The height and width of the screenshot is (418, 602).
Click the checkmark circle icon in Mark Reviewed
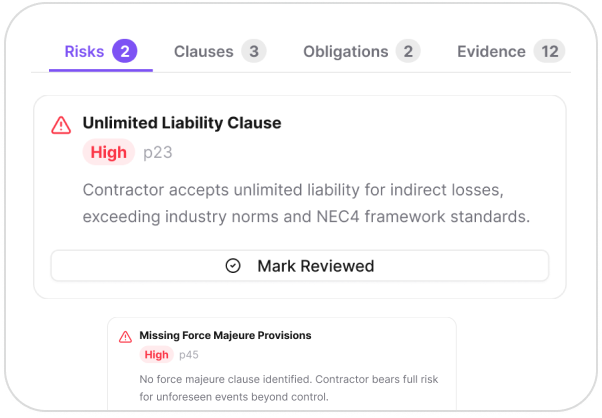[x=233, y=266]
